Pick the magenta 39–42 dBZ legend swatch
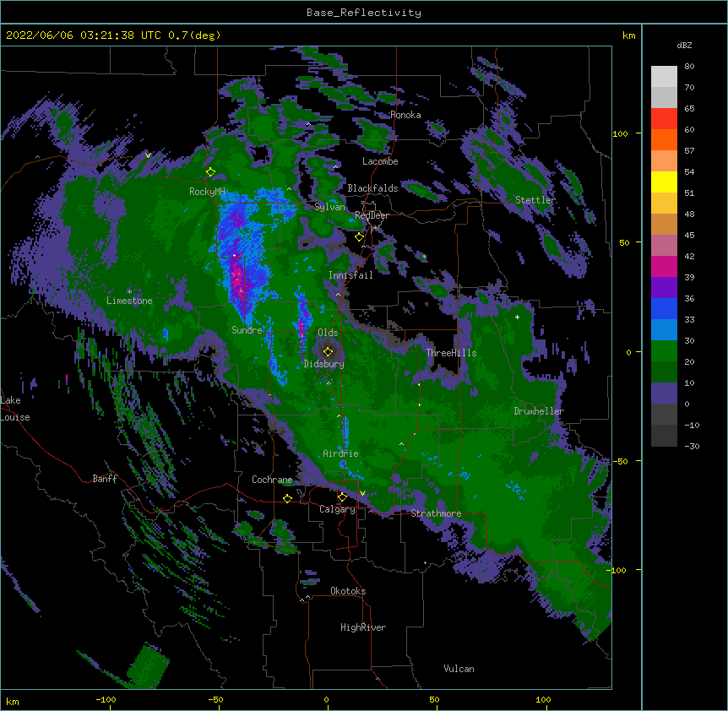The height and width of the screenshot is (711, 728). (664, 266)
